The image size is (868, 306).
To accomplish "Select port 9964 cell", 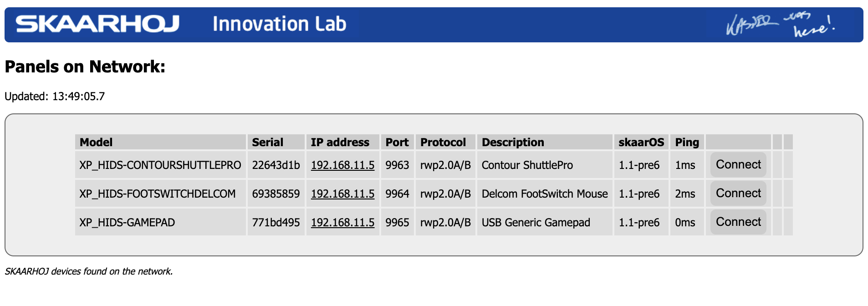I will [x=397, y=194].
